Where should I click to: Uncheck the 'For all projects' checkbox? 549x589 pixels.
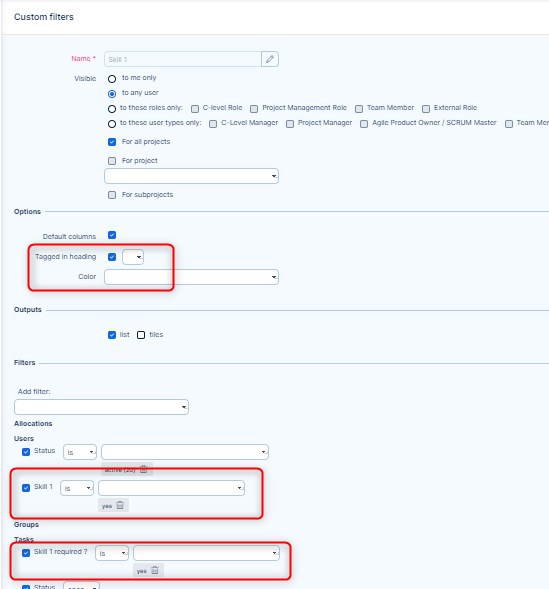112,142
